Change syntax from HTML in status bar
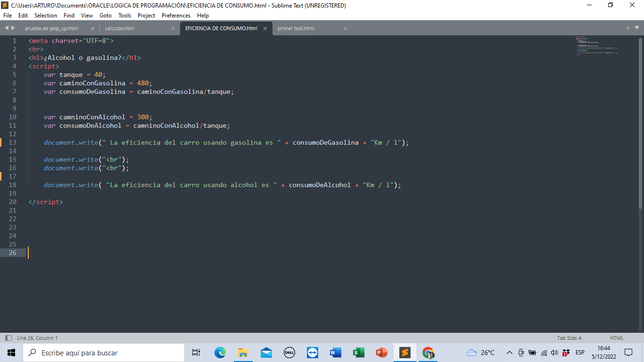 (x=617, y=338)
